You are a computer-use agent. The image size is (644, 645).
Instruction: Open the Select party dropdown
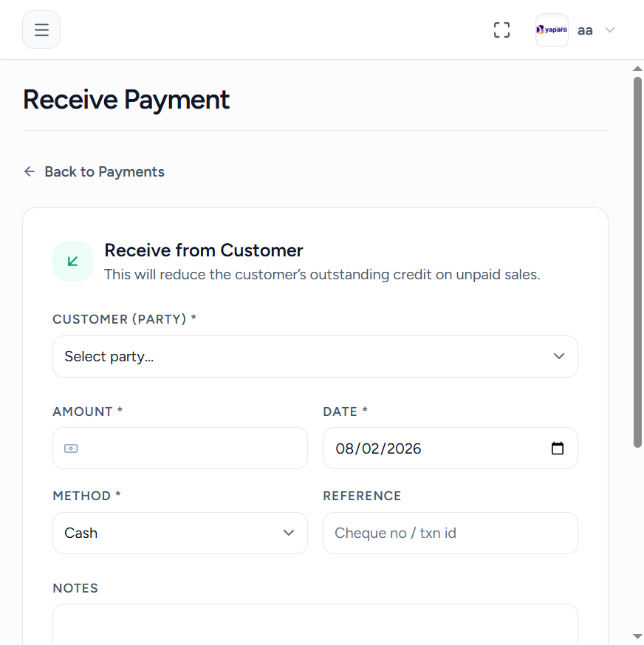tap(315, 356)
